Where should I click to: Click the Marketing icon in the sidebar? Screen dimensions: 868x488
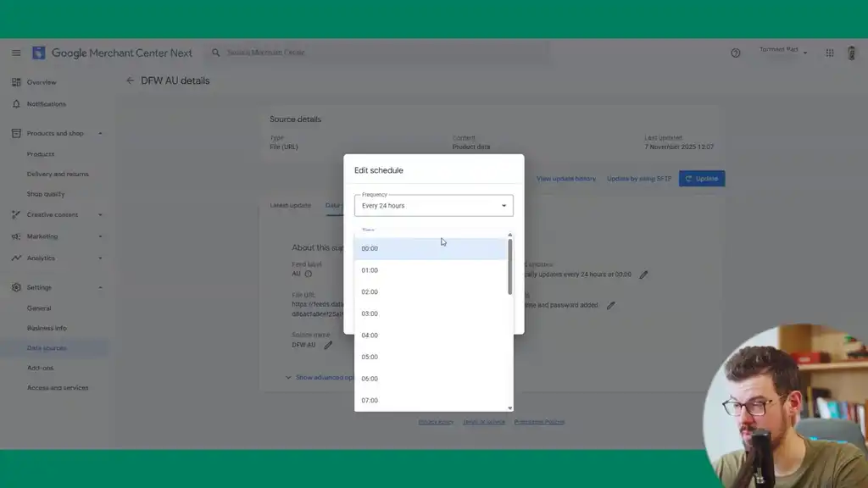pyautogui.click(x=17, y=236)
